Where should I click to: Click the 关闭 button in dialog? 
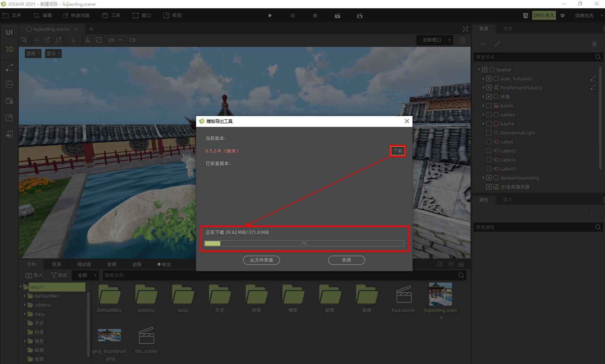(346, 260)
